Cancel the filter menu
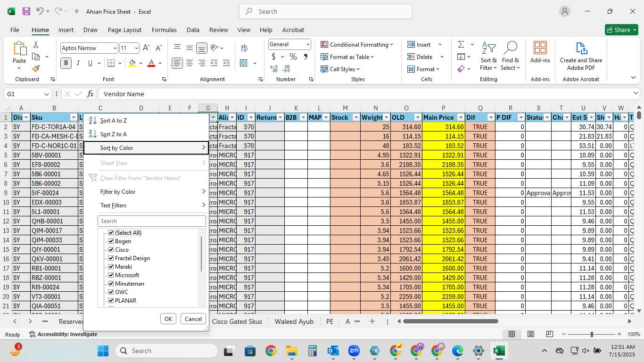The image size is (644, 362). click(193, 319)
